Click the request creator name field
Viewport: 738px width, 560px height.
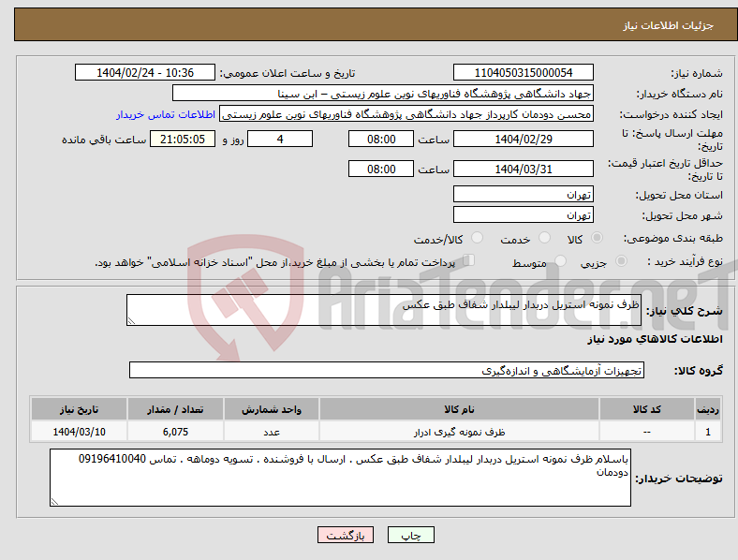coord(406,114)
